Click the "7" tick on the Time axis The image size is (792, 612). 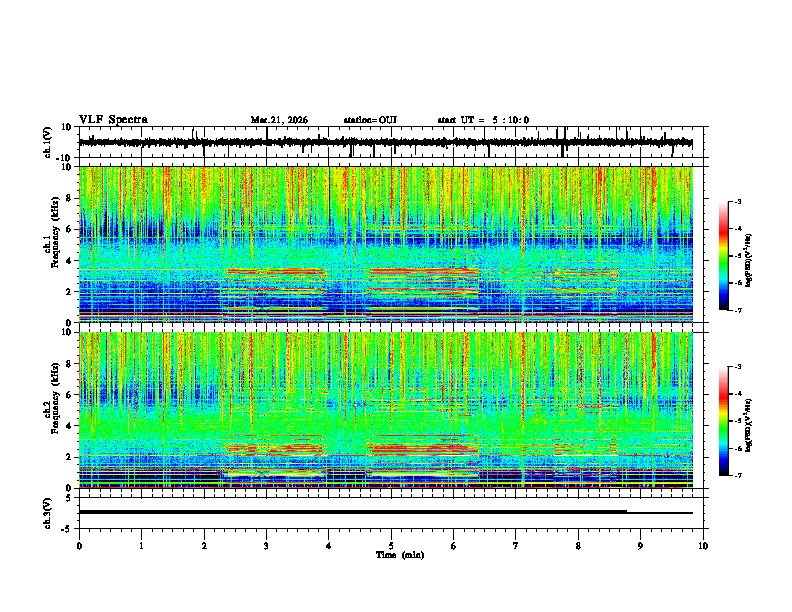(x=516, y=546)
